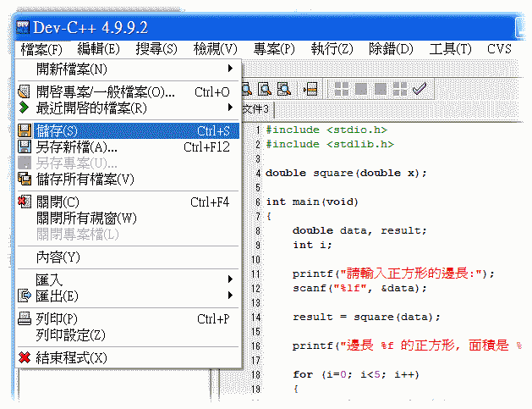532x409 pixels.
Task: Open the 執行(Z) menu
Action: click(x=332, y=49)
